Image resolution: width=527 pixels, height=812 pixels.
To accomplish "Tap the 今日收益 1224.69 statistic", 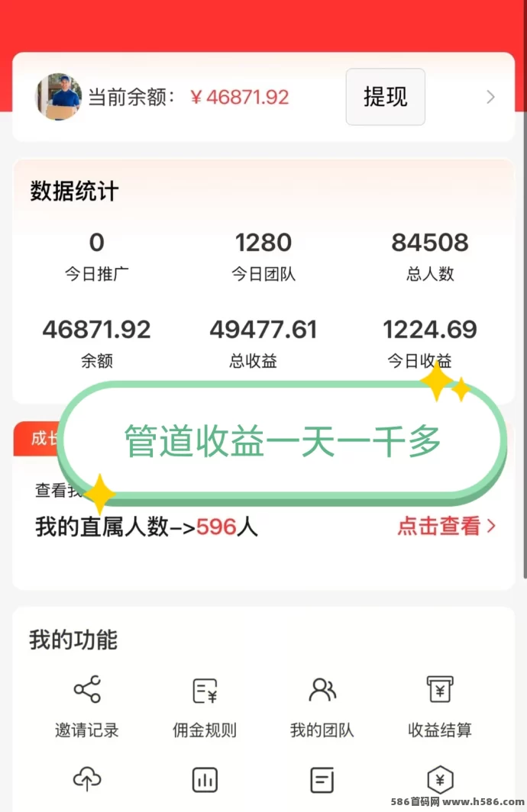I will 429,343.
